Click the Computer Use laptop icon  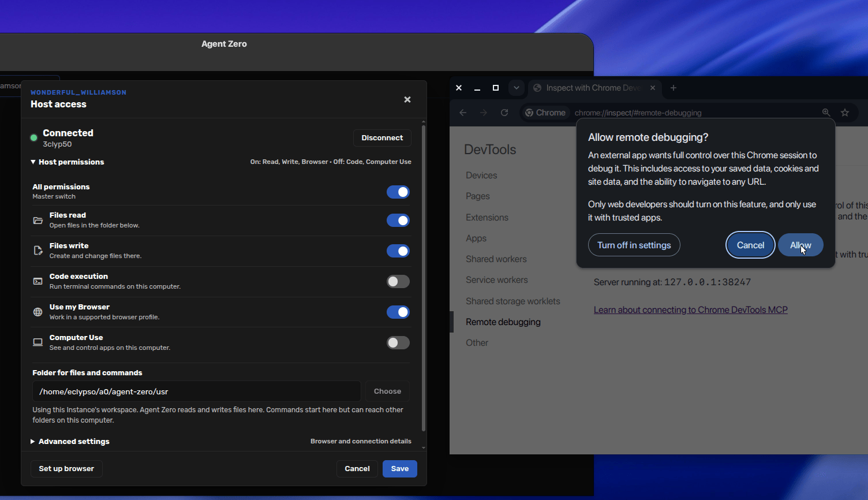pos(38,342)
